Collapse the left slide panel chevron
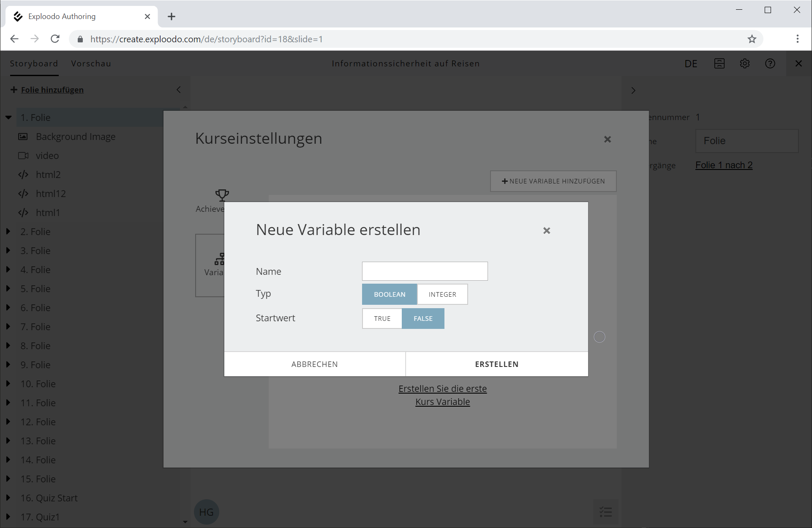The width and height of the screenshot is (812, 528). tap(179, 90)
